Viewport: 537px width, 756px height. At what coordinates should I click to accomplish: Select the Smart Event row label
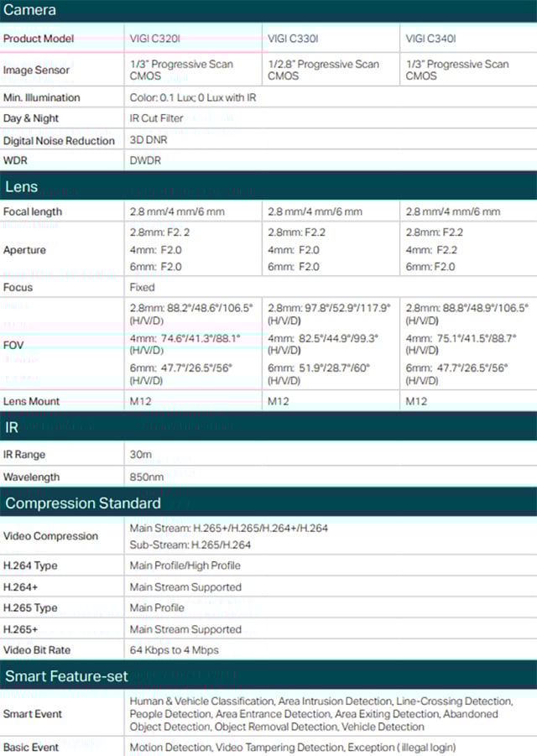click(32, 713)
